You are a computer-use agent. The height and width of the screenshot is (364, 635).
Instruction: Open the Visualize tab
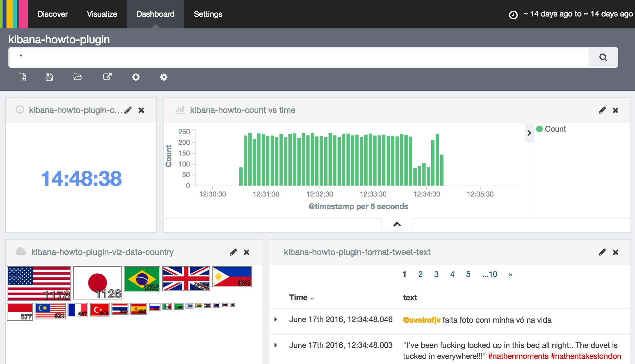point(102,14)
